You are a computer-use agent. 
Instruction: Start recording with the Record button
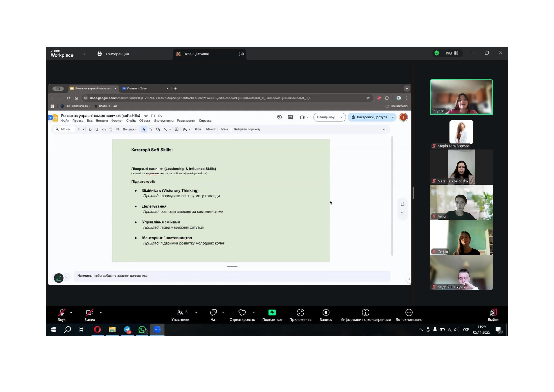point(326,315)
